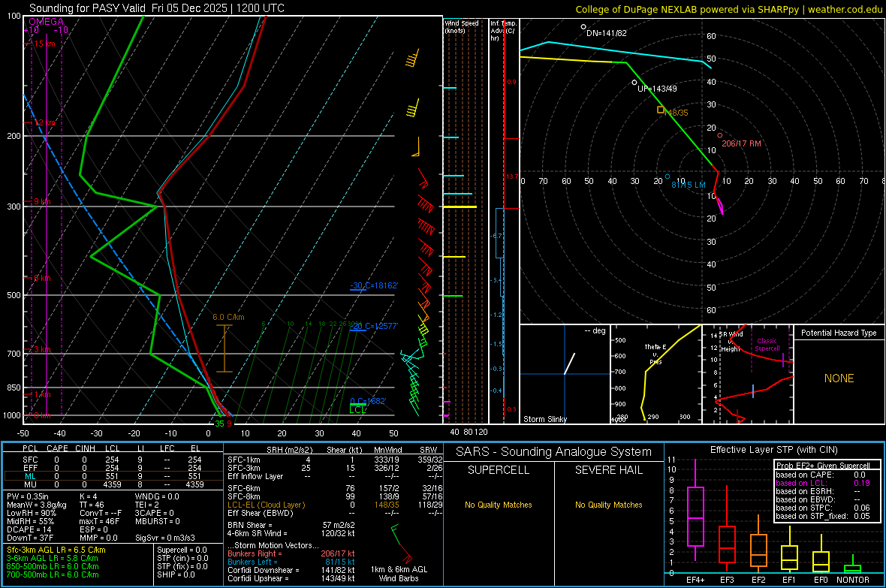Image resolution: width=886 pixels, height=588 pixels.
Task: Select the MU parcel row label
Action: (30, 484)
